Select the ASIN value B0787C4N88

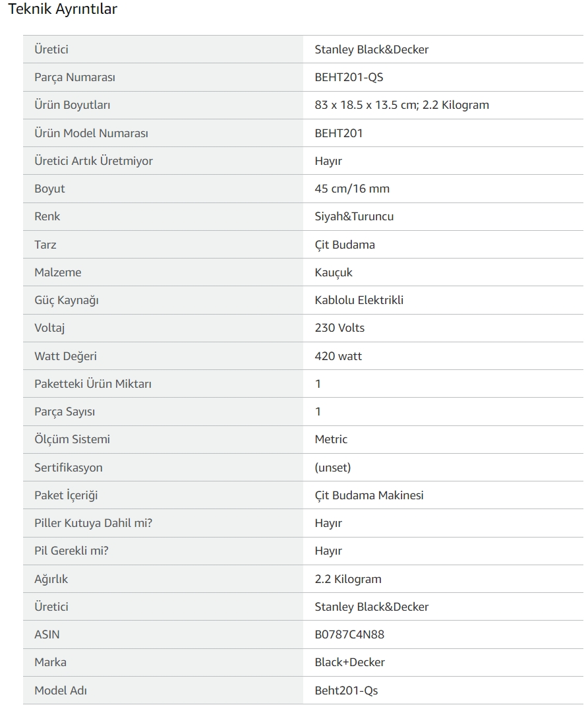click(349, 634)
